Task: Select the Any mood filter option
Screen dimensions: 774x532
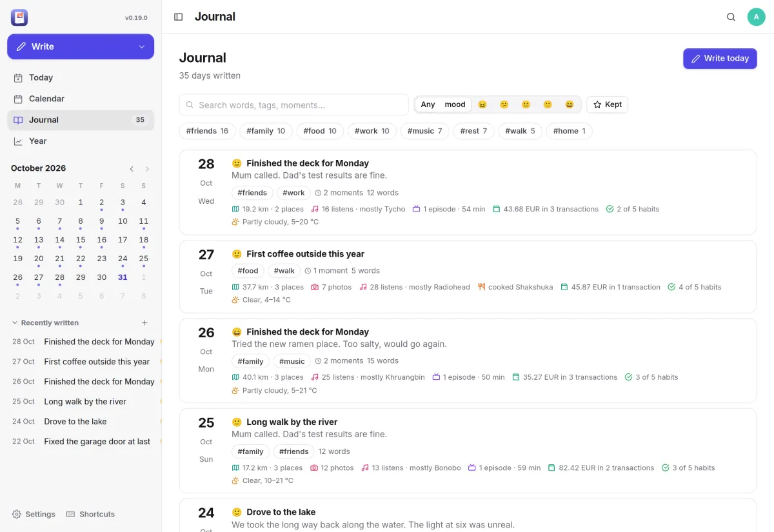Action: pos(443,104)
